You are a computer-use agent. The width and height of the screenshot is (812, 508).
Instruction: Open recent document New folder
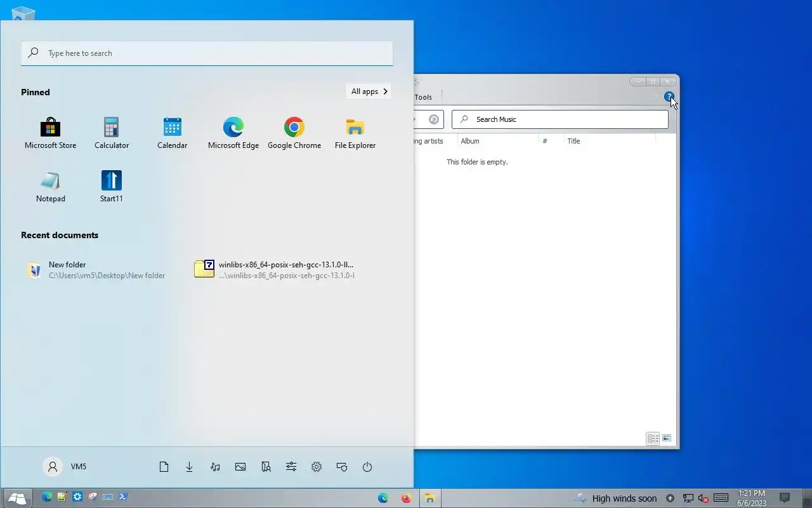(96, 270)
